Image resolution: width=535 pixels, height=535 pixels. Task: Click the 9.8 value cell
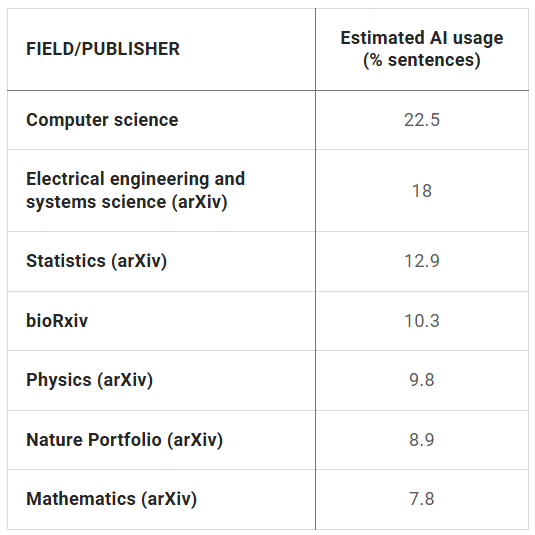422,380
